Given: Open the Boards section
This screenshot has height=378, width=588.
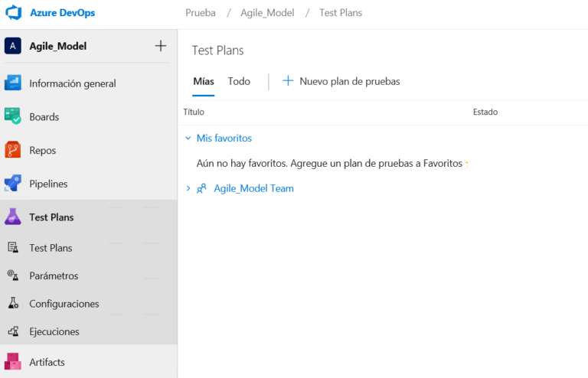Looking at the screenshot, I should tap(44, 117).
